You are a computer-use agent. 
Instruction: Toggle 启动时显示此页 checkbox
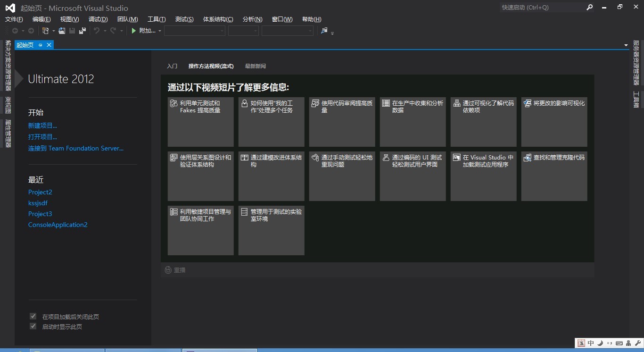coord(33,327)
